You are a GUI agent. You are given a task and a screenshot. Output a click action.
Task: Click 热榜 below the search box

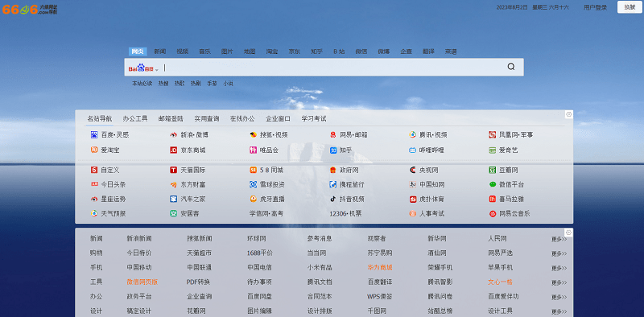(163, 84)
